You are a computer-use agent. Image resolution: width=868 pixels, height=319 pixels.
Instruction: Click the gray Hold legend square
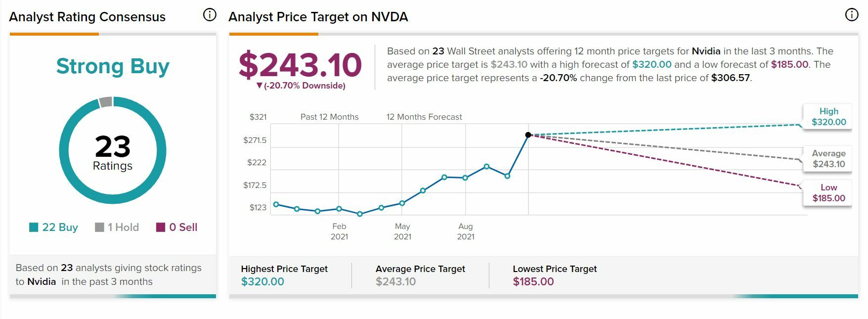pos(99,227)
